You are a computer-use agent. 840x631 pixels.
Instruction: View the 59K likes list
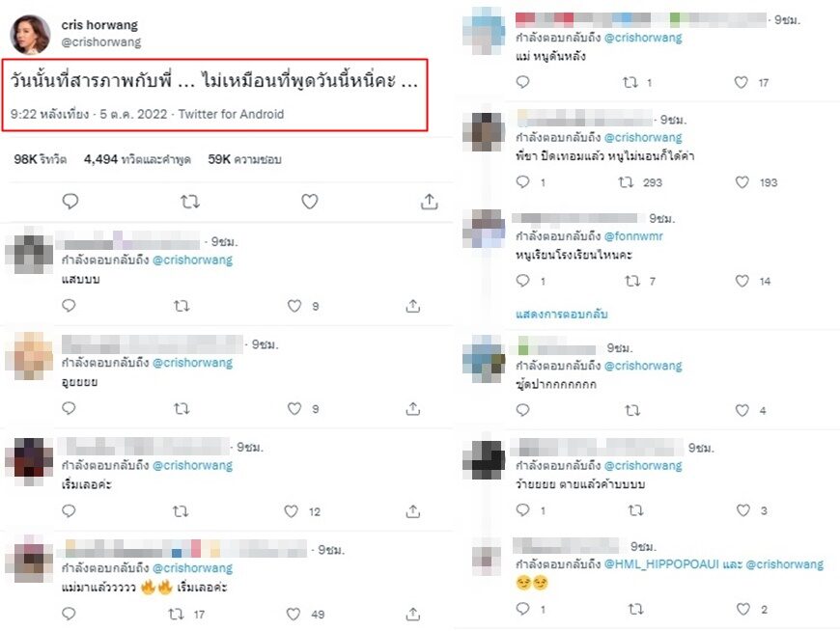coord(244,159)
